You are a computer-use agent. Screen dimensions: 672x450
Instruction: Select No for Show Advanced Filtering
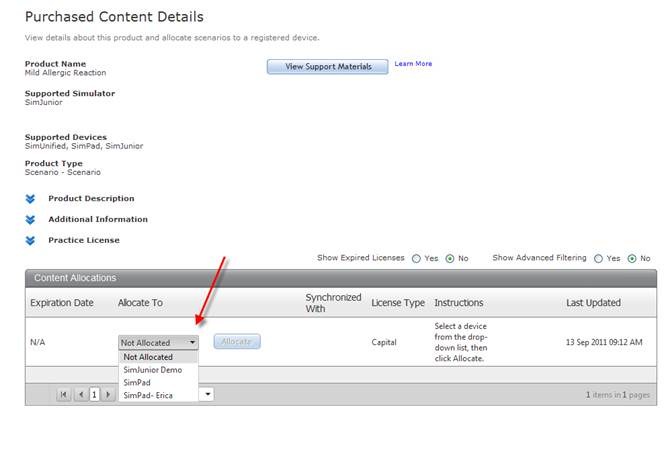[x=631, y=258]
